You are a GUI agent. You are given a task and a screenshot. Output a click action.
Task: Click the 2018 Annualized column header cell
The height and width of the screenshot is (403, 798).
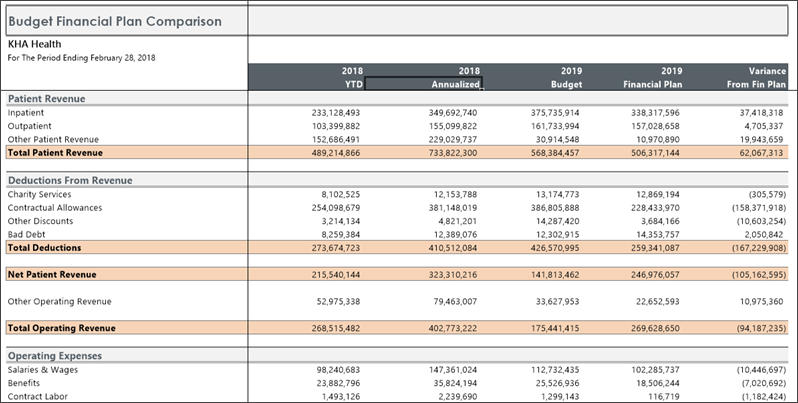pos(428,79)
